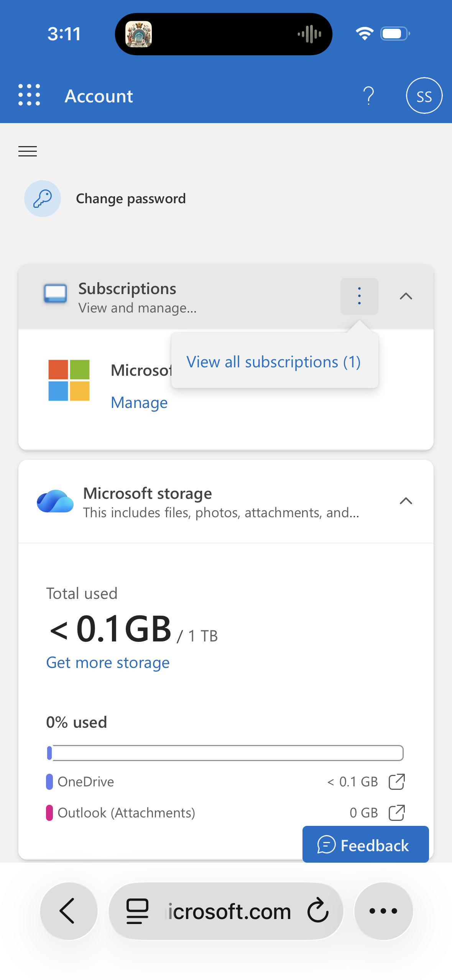452x980 pixels.
Task: Click the Subscriptions heading text
Action: coord(127,289)
